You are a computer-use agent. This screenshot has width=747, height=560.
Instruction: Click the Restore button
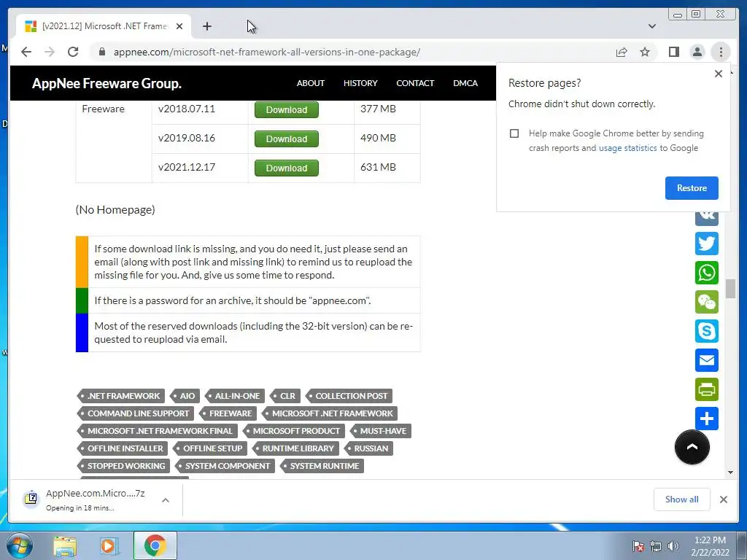pyautogui.click(x=692, y=188)
